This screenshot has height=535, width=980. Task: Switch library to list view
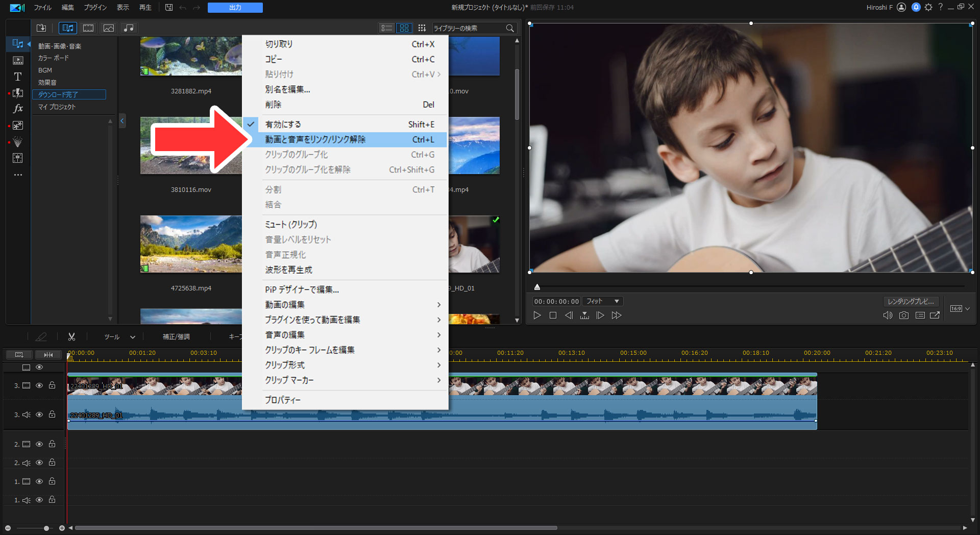pyautogui.click(x=387, y=28)
